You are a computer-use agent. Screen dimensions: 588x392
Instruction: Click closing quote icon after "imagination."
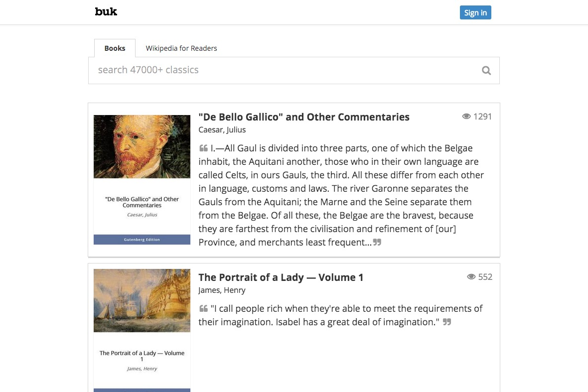[x=446, y=322]
